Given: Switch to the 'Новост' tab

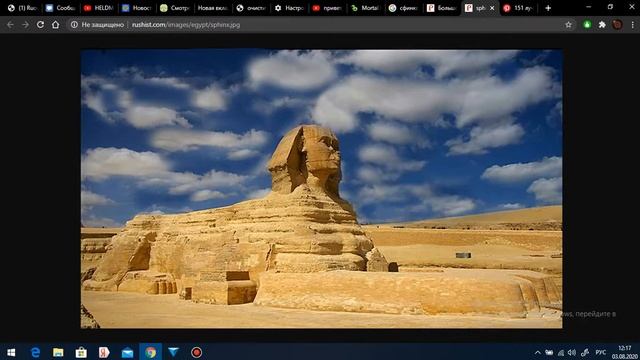Looking at the screenshot, I should (136, 8).
